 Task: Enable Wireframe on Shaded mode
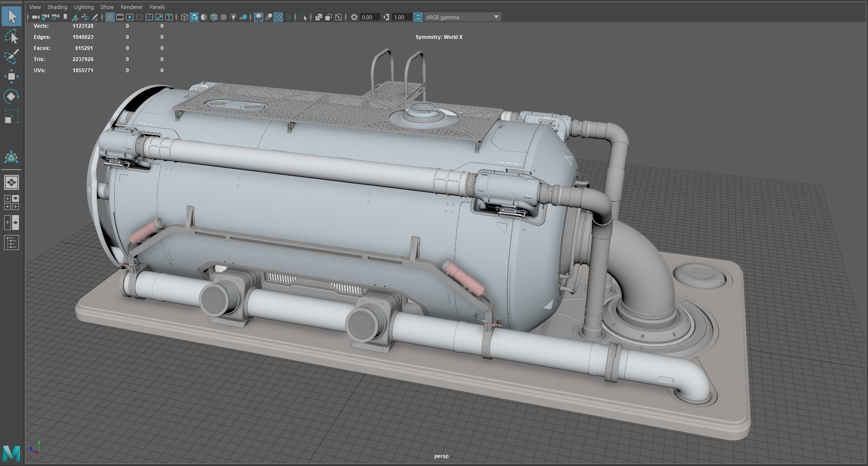[x=214, y=17]
